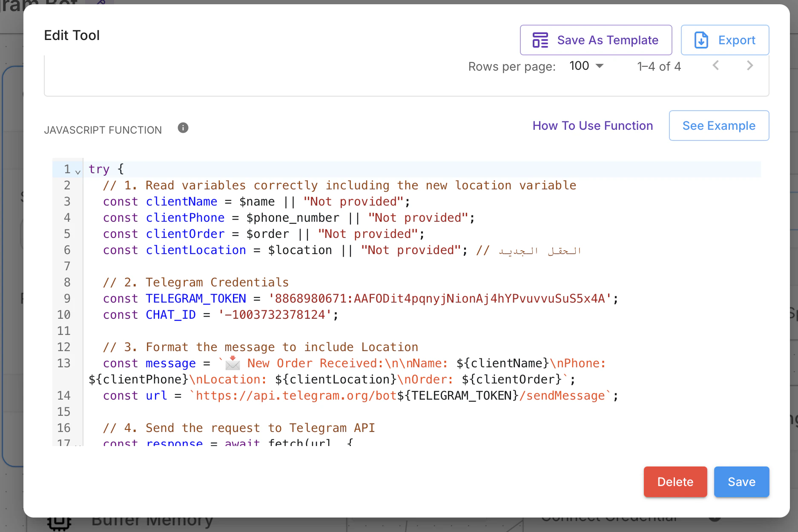Save the tool changes
Viewport: 798px width, 532px height.
(741, 482)
